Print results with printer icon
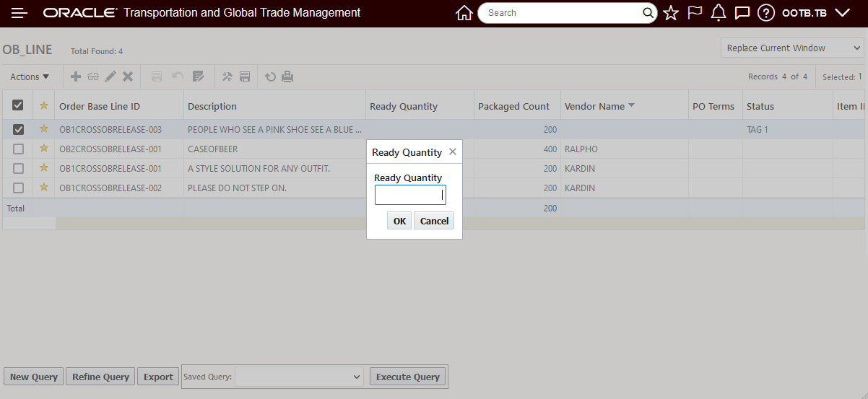This screenshot has height=399, width=868. pos(287,76)
